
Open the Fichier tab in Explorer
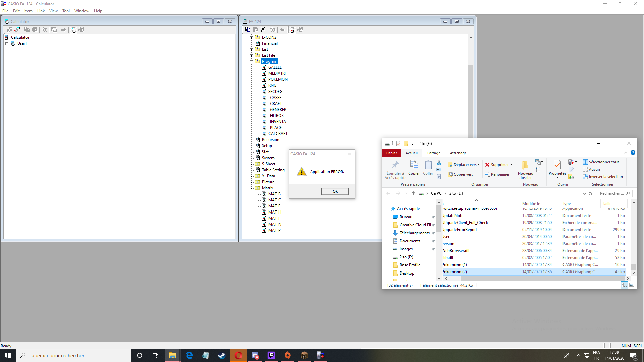(391, 153)
